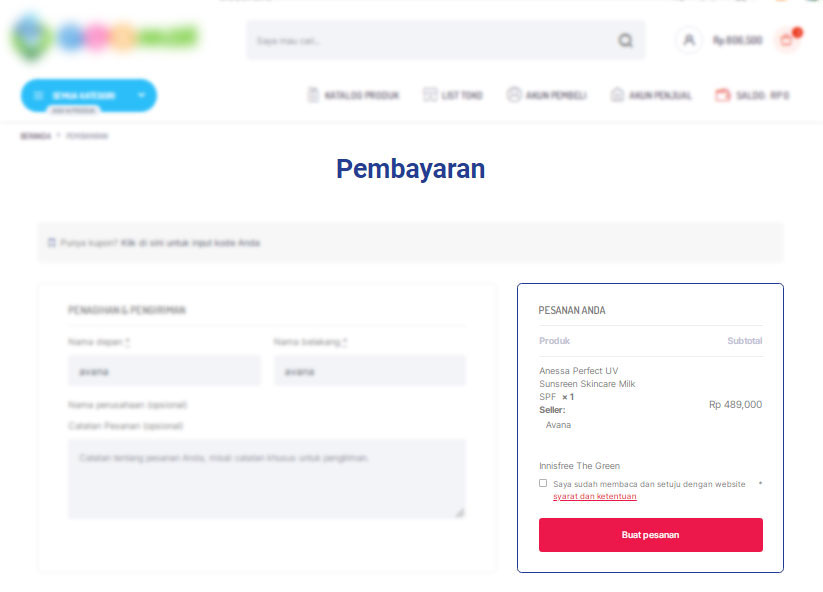
Task: Open the syarat dan ketentuan link
Action: [x=595, y=496]
